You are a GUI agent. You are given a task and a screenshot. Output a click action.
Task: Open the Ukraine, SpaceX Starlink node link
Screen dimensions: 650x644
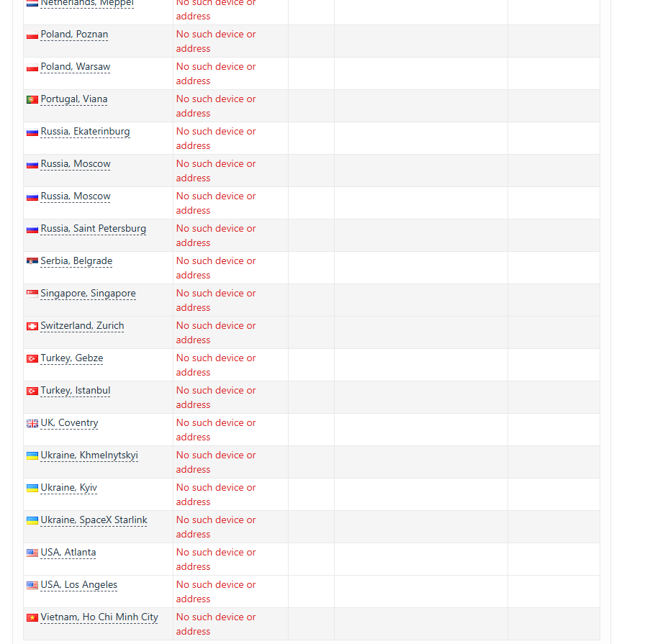coord(94,520)
